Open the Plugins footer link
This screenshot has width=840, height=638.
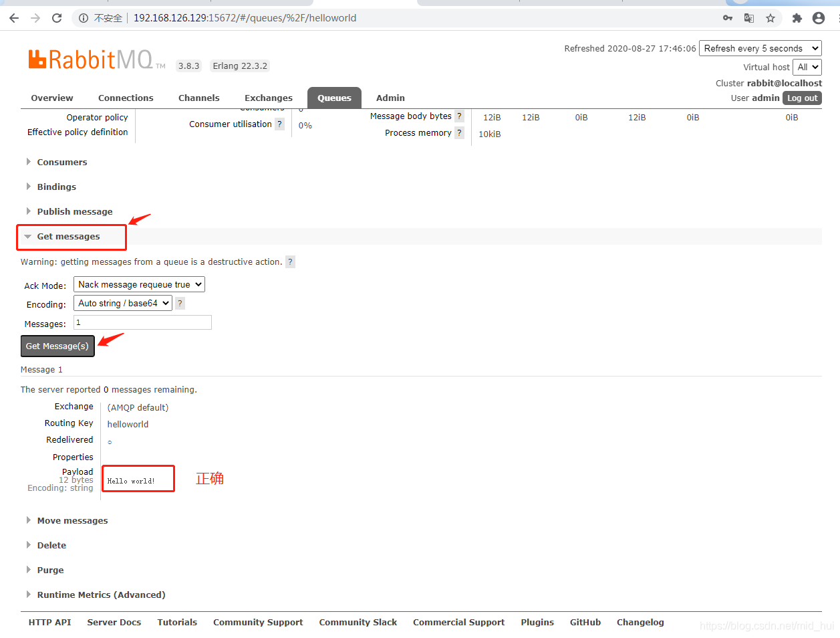(537, 622)
